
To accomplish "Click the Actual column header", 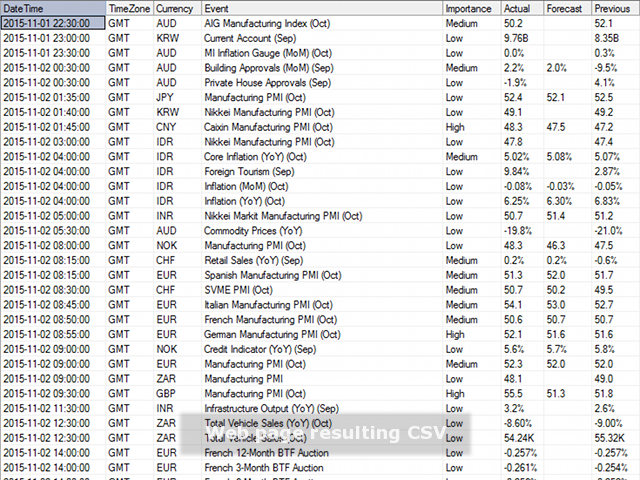I will 522,8.
